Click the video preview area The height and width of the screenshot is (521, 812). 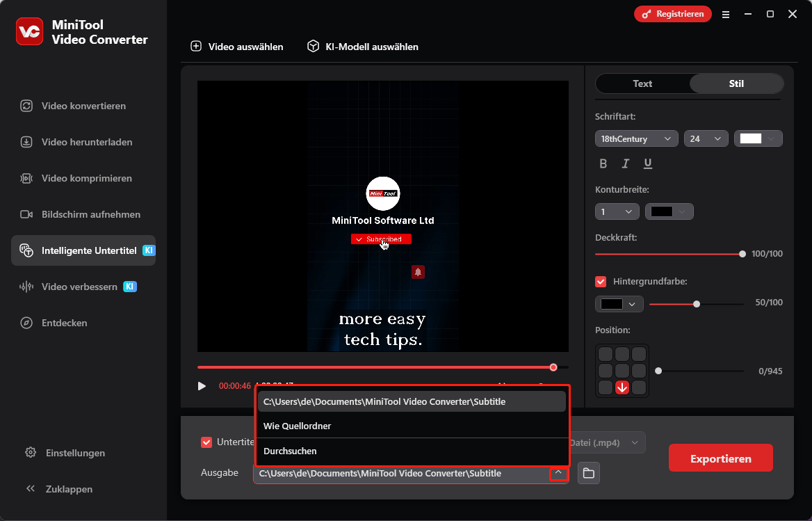point(382,216)
